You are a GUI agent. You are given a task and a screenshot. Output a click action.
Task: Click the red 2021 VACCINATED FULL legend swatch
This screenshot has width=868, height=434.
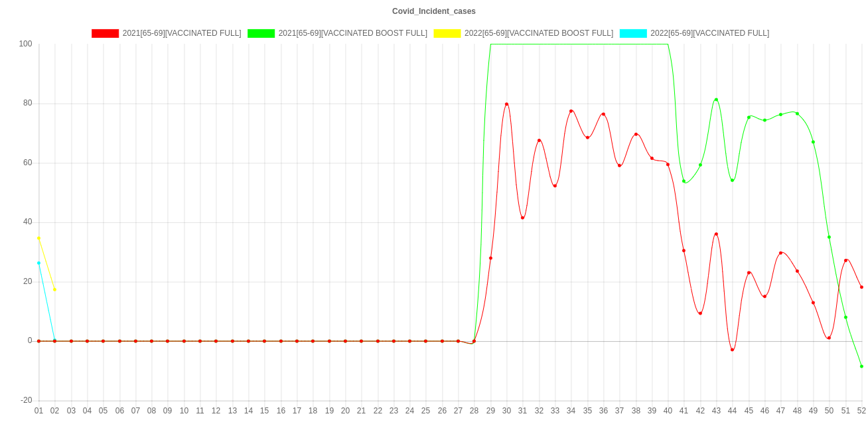[105, 33]
